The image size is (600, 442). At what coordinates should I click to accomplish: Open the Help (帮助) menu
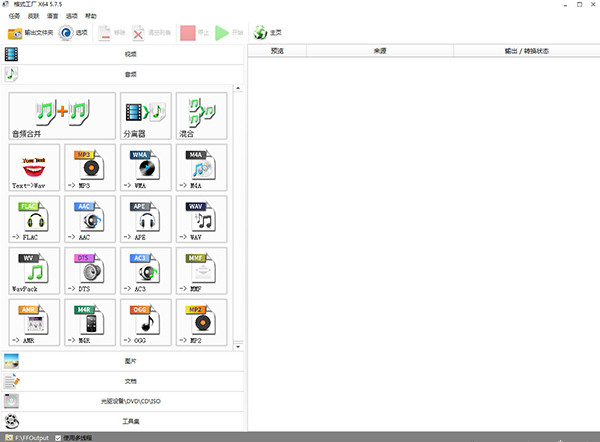click(x=91, y=17)
